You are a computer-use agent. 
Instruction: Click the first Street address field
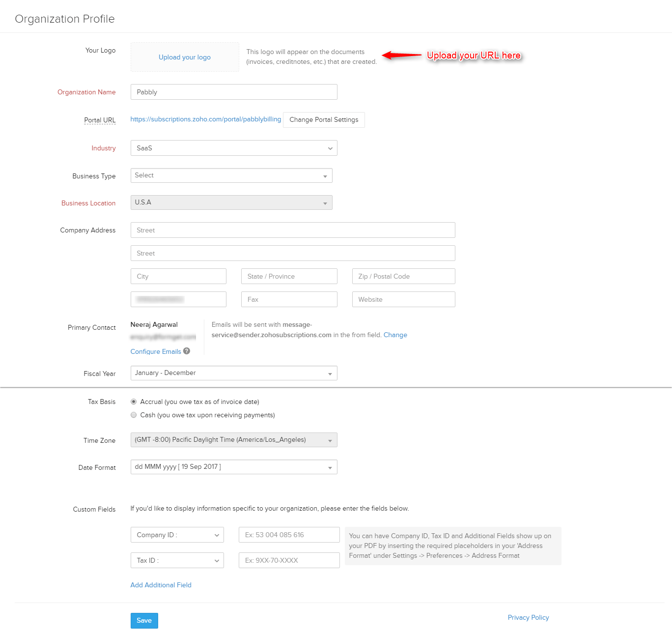pyautogui.click(x=293, y=230)
